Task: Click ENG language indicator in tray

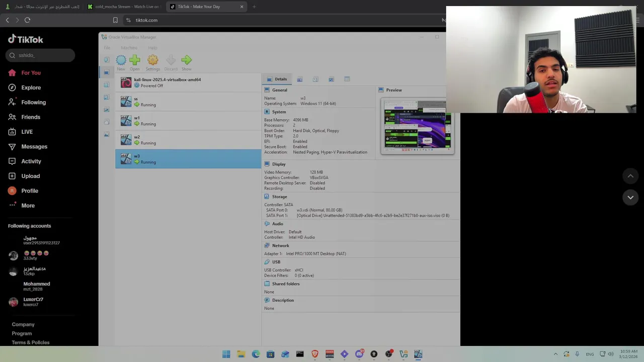Action: (590, 354)
